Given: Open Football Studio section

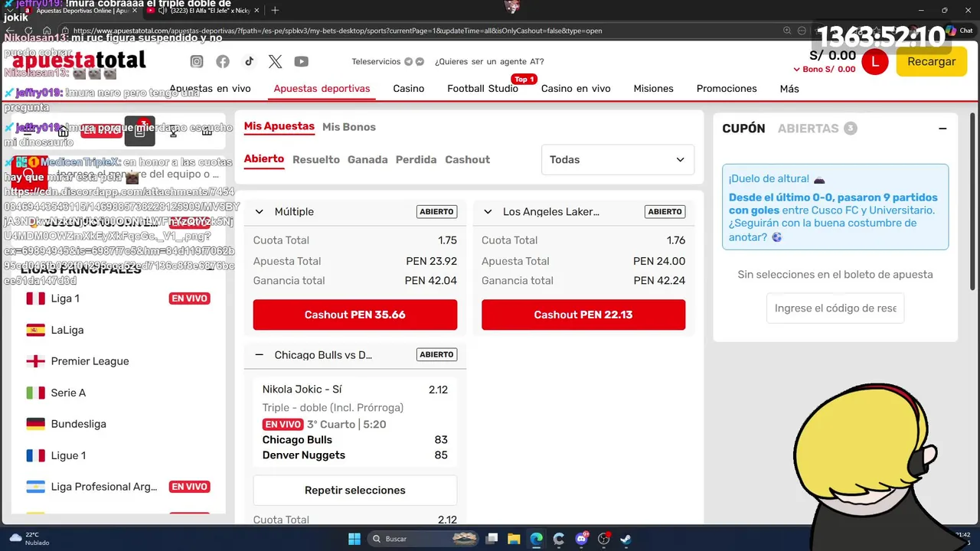Looking at the screenshot, I should click(x=482, y=89).
